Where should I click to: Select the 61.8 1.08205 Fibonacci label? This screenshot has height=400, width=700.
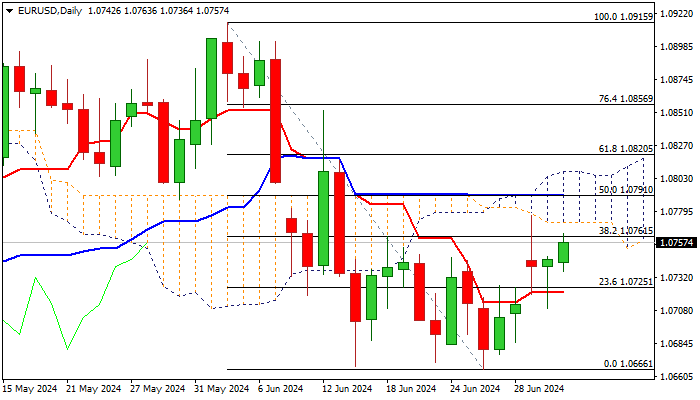(x=626, y=149)
